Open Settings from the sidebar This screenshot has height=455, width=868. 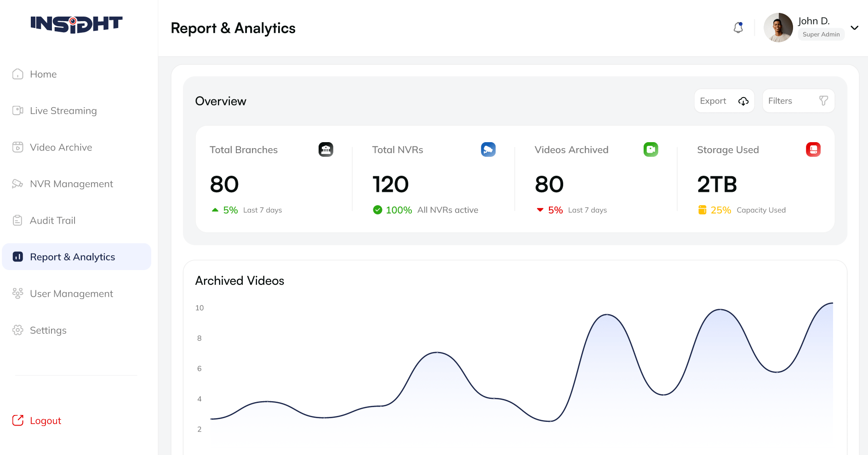48,330
